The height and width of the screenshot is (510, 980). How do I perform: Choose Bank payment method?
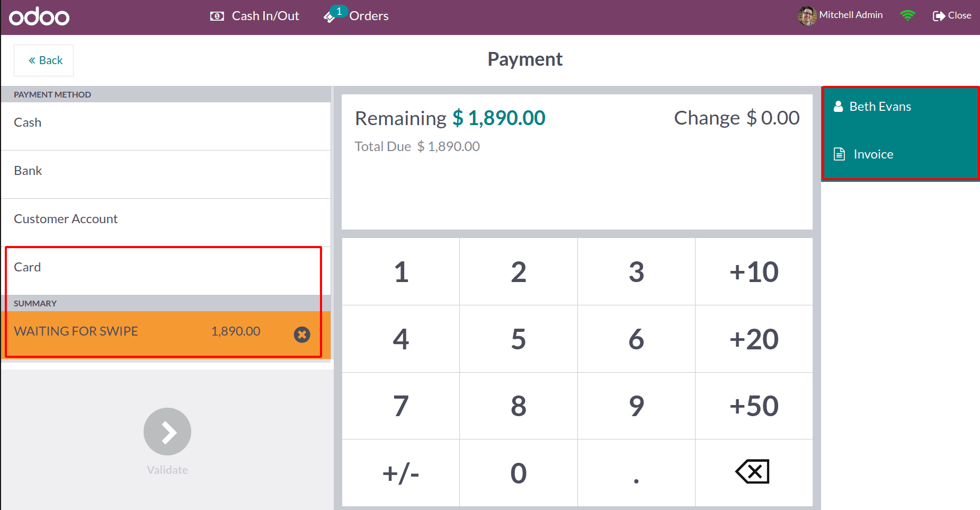click(x=166, y=171)
